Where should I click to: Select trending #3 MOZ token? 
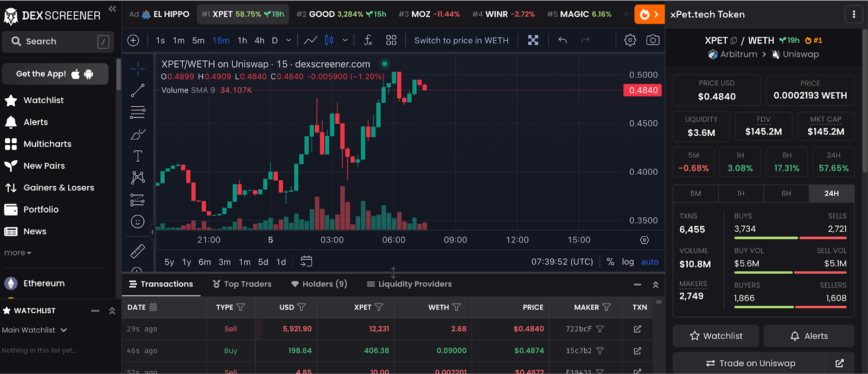pos(429,14)
